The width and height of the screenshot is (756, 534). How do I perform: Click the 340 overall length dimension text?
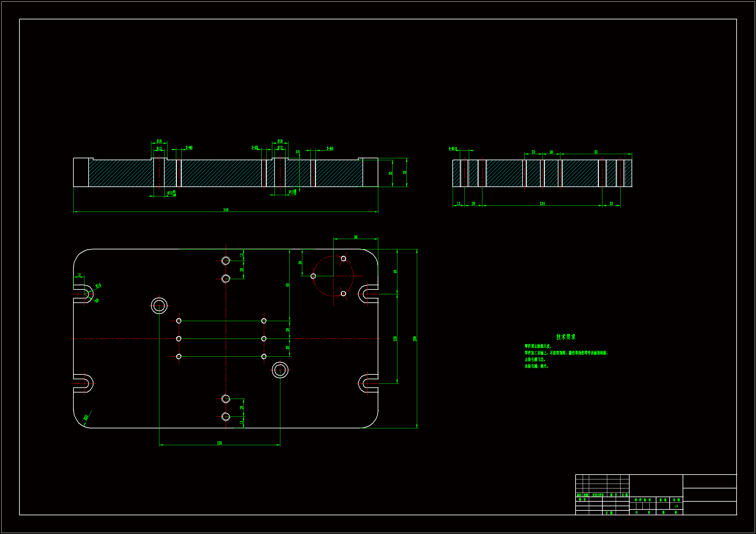pyautogui.click(x=226, y=210)
